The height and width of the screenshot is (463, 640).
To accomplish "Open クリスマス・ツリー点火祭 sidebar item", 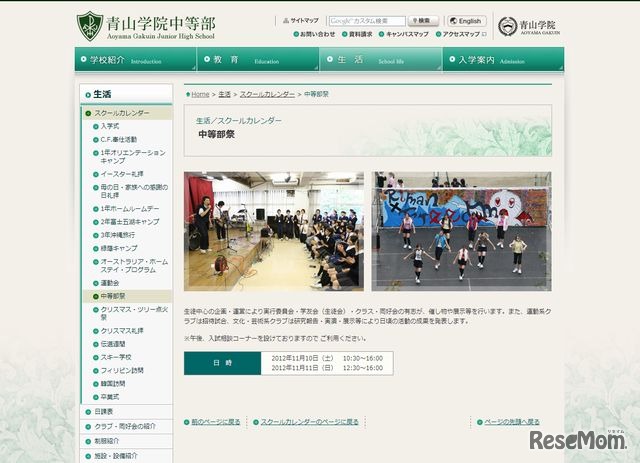I will [x=131, y=314].
